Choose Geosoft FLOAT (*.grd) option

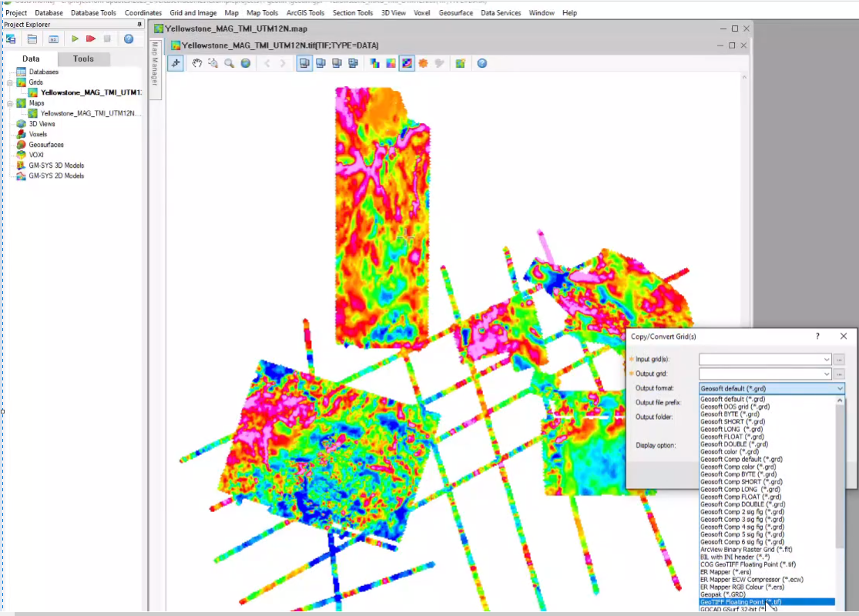pos(732,437)
